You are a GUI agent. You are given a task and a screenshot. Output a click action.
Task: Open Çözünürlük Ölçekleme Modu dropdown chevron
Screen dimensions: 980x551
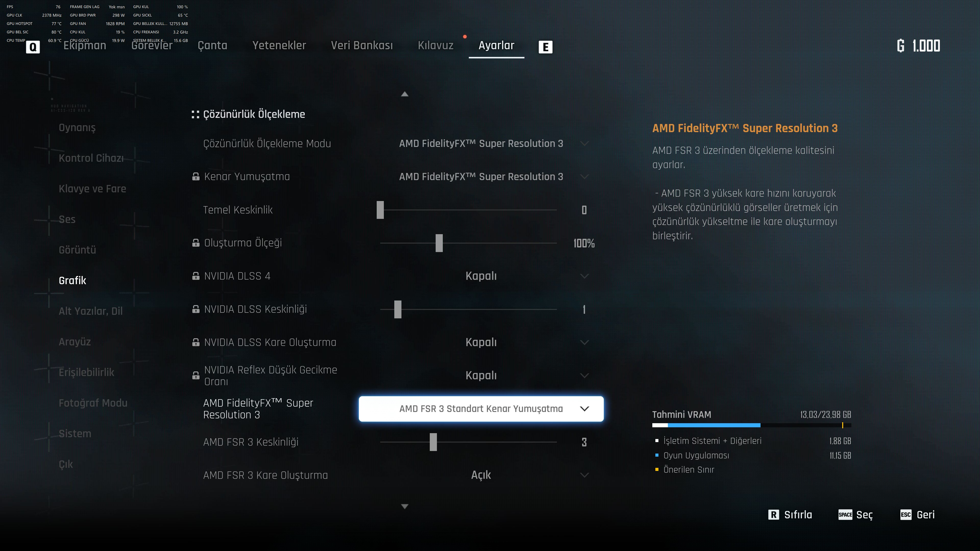click(584, 143)
